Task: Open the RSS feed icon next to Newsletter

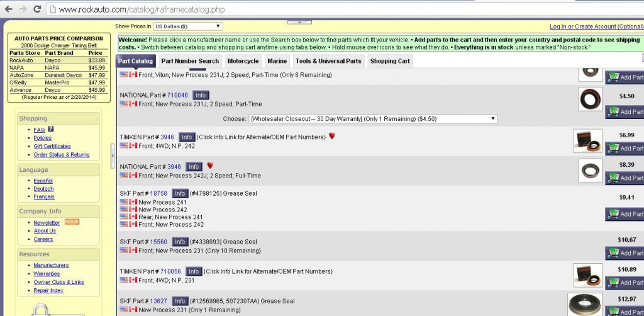Action: [x=72, y=222]
